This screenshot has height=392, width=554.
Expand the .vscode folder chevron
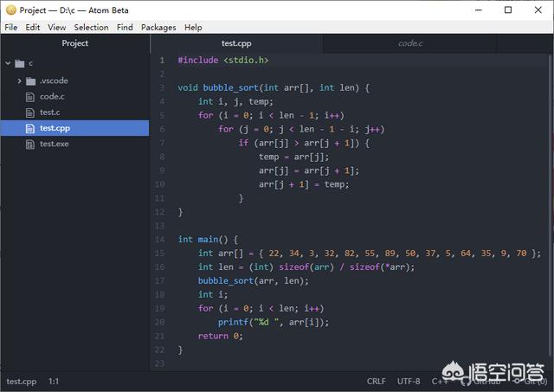19,80
